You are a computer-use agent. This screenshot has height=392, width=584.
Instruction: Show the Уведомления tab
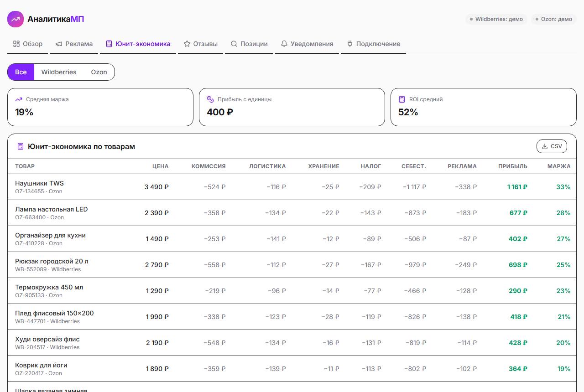pyautogui.click(x=307, y=44)
